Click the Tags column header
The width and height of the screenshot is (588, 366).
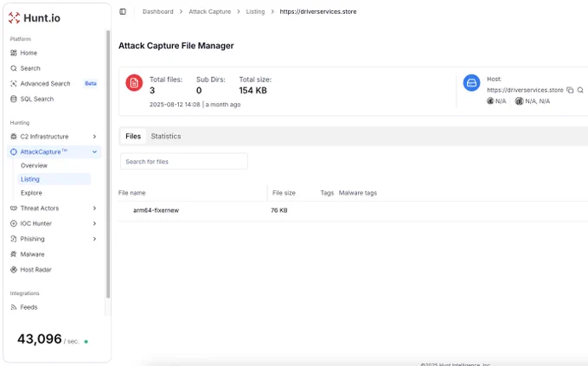point(327,193)
